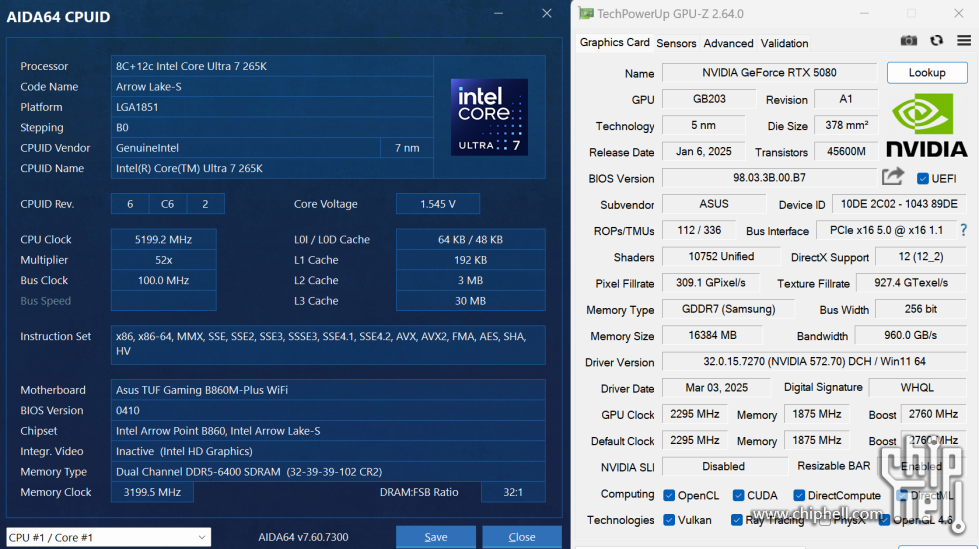Click the Core Voltage value 1.545 V
This screenshot has width=979, height=549.
point(438,204)
